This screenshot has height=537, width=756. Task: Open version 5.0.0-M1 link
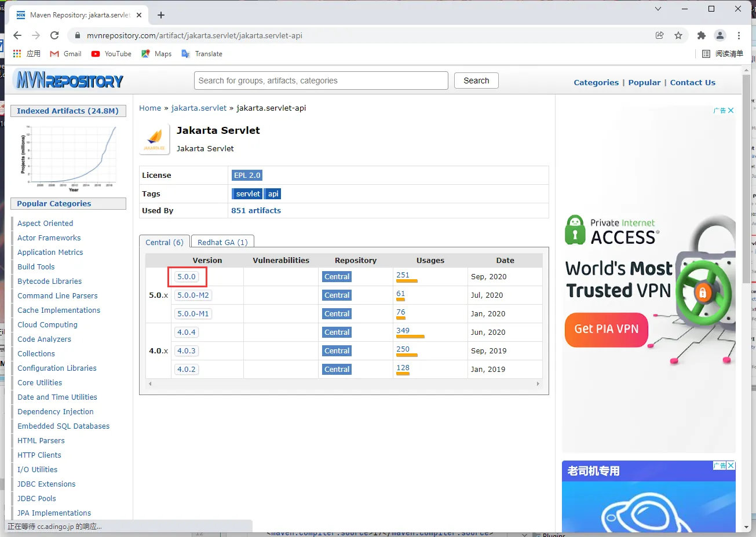[193, 313]
